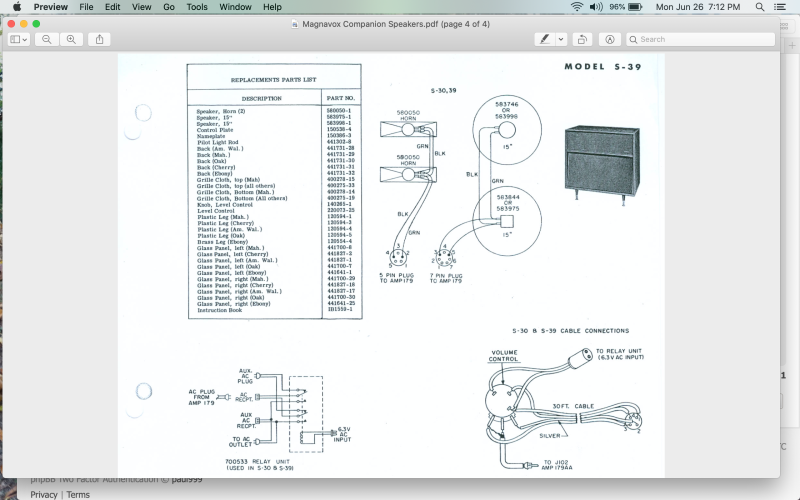
Task: Expand the highlight color dropdown arrow
Action: point(561,39)
